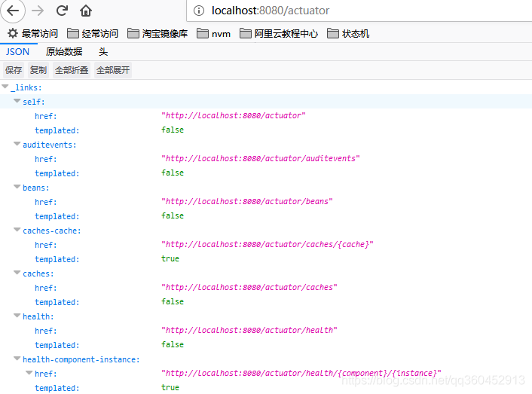Image resolution: width=532 pixels, height=394 pixels.
Task: Select the health/{component}/{instance} URL value
Action: 301,373
